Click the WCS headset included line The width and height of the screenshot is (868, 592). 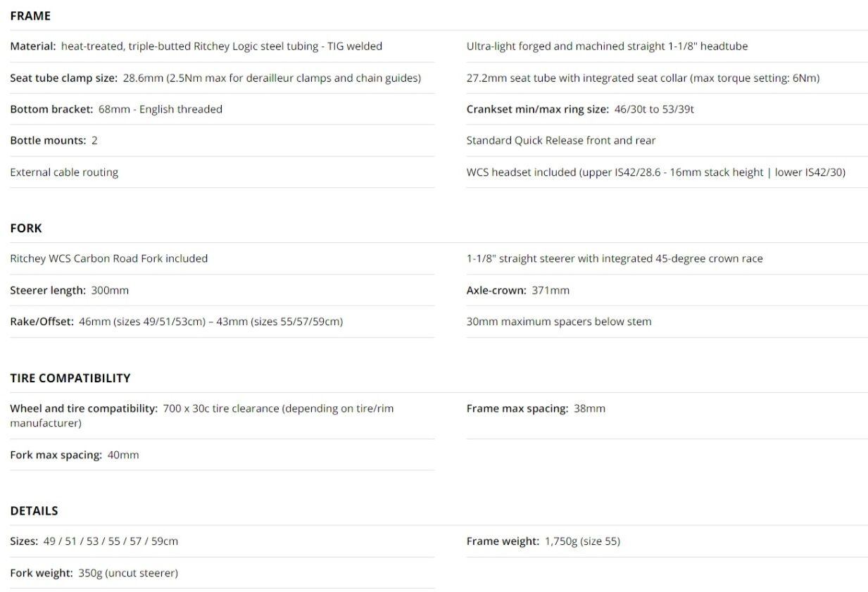(655, 172)
